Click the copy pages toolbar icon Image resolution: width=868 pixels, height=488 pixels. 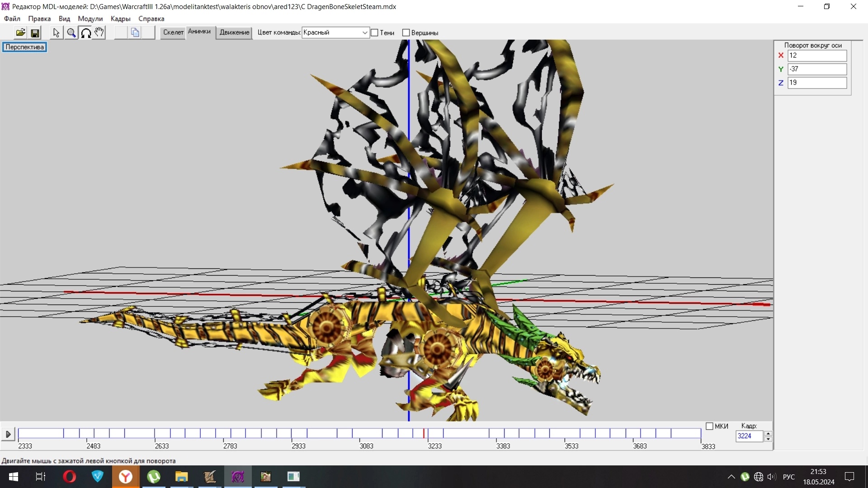coord(135,33)
